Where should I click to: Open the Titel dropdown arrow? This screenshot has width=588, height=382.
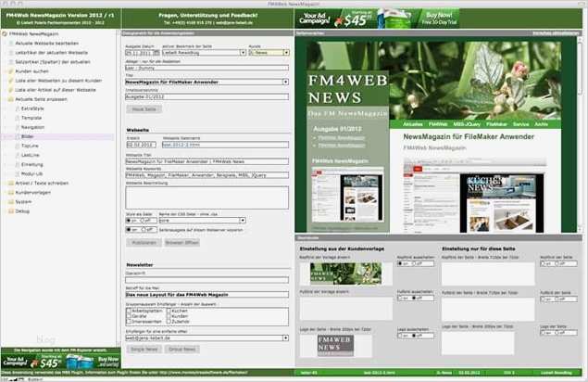(x=285, y=82)
